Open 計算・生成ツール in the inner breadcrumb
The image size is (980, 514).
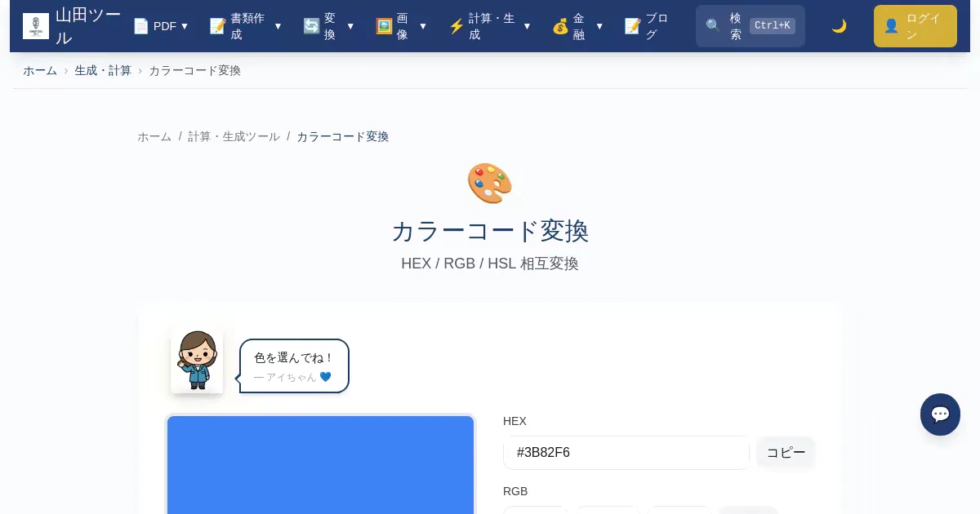[x=234, y=137]
